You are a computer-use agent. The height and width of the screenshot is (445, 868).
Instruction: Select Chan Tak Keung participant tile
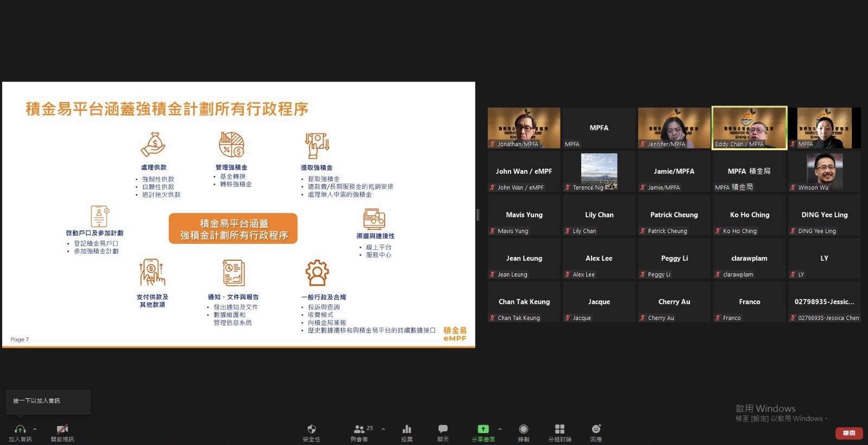pyautogui.click(x=524, y=302)
